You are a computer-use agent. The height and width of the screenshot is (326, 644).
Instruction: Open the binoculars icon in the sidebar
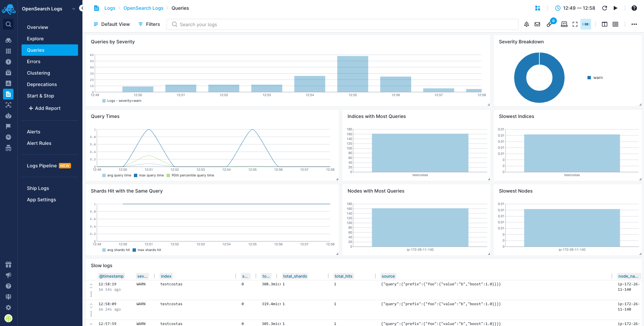tap(8, 40)
